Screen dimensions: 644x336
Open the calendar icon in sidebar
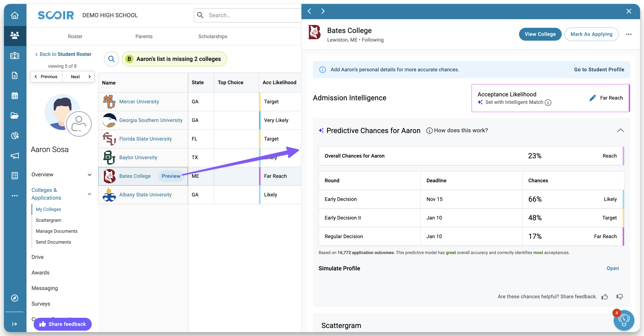click(15, 96)
